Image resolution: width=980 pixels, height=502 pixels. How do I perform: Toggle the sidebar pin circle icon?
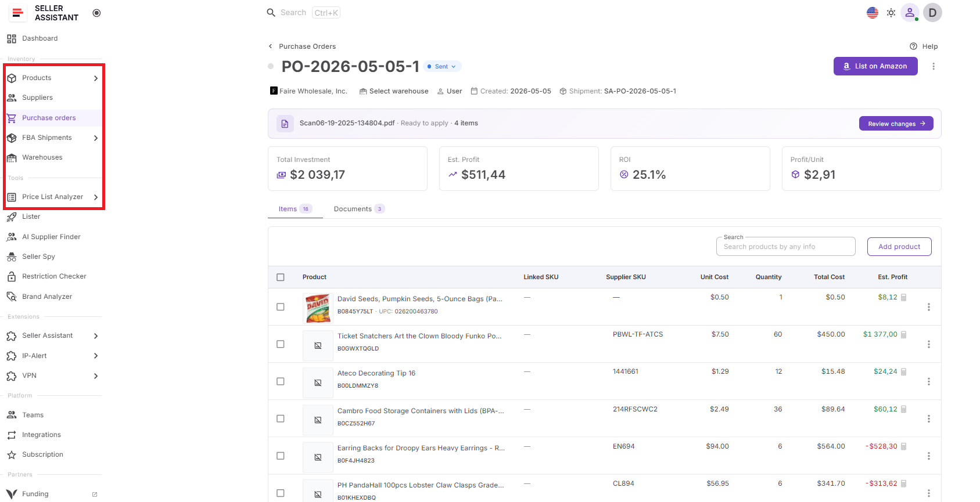tap(96, 13)
